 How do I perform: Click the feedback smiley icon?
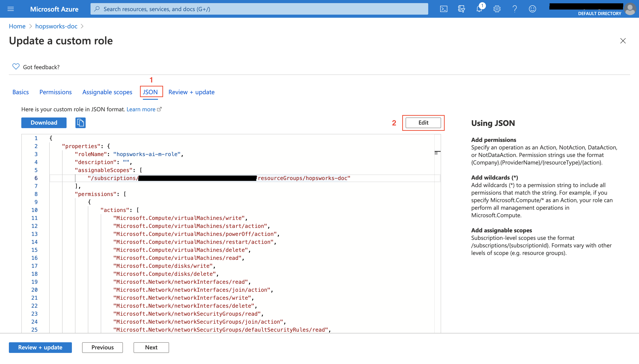tap(532, 9)
